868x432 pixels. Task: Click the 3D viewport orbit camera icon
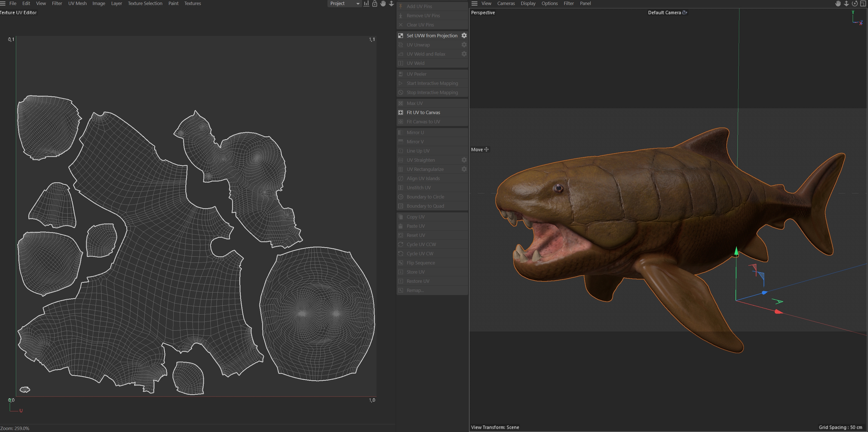(855, 4)
